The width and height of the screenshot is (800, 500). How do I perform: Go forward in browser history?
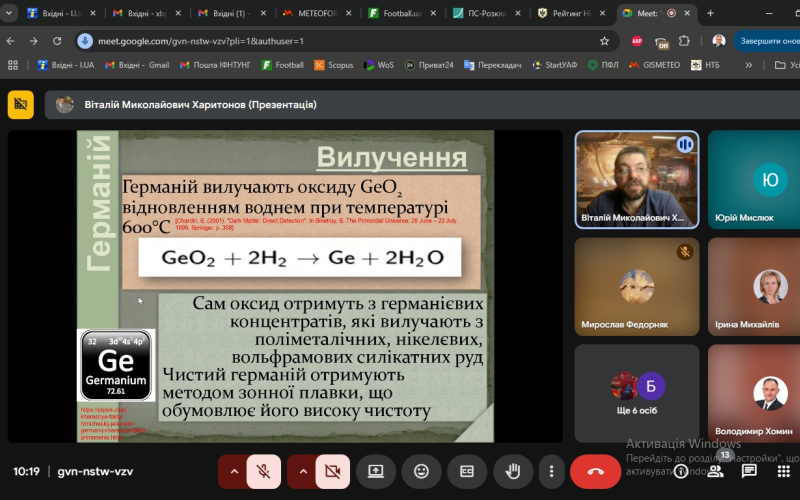(34, 41)
